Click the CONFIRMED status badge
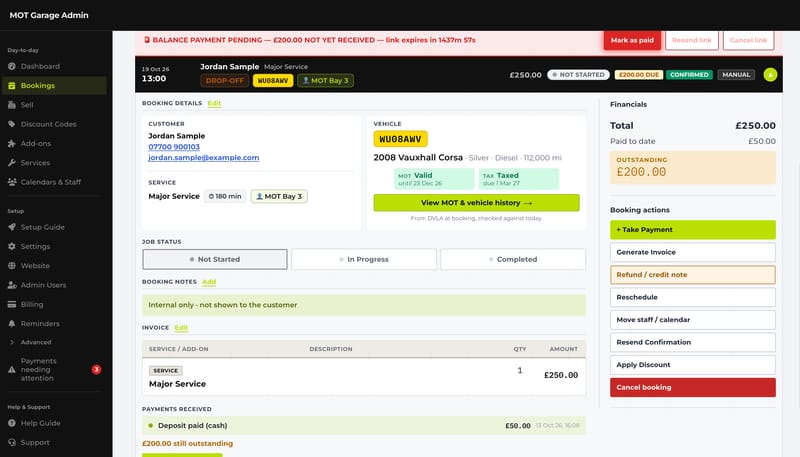Image resolution: width=800 pixels, height=457 pixels. point(689,74)
